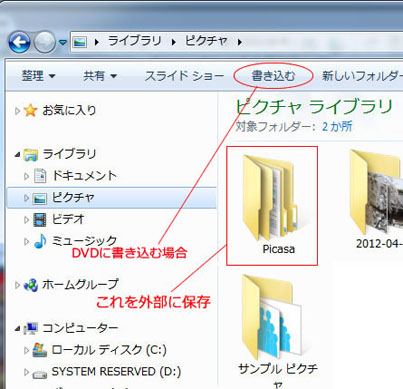Create a 新しいフォルダー

[362, 76]
